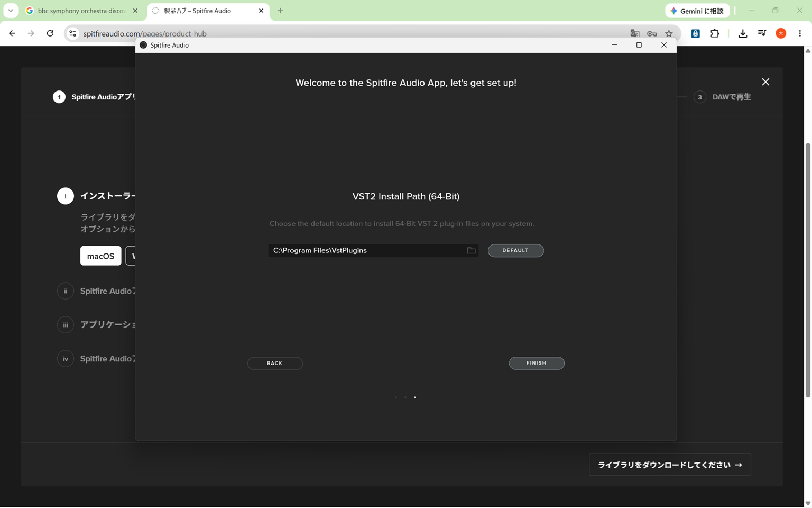Reload the Spitfire Audio page
This screenshot has width=812, height=508.
50,33
